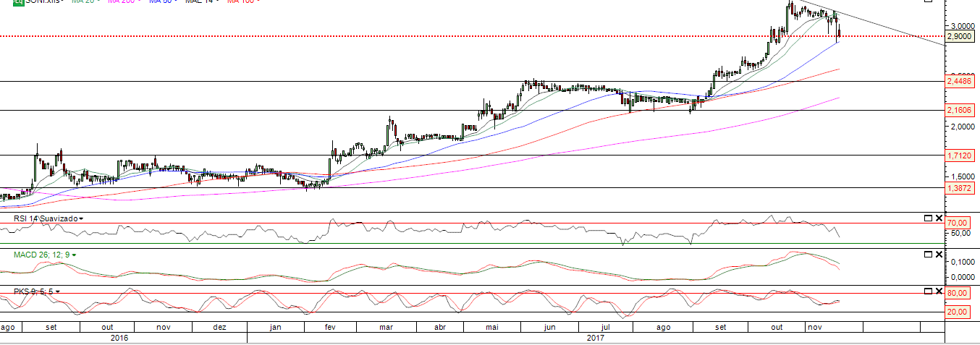Click the jun month label on time axis
This screenshot has height=345, width=980.
coord(549,327)
